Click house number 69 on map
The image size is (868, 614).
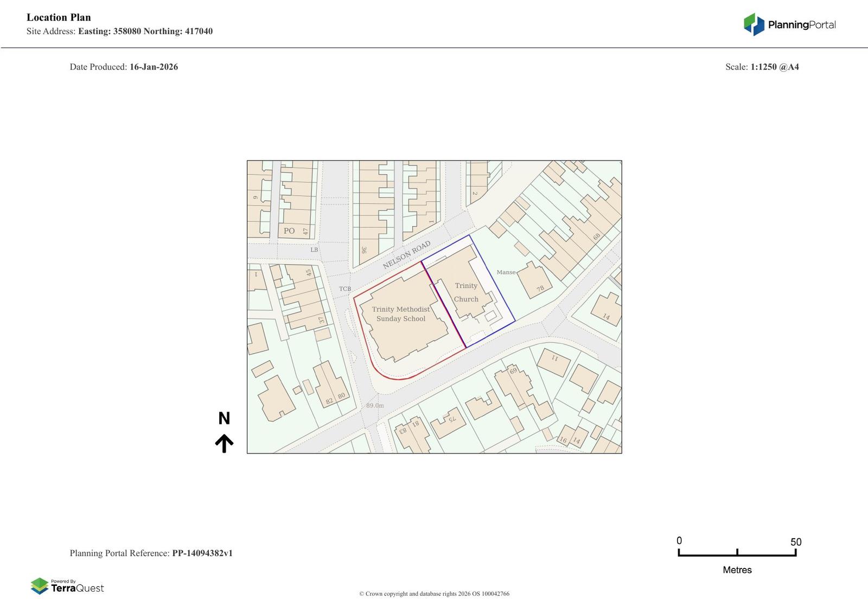pos(513,371)
